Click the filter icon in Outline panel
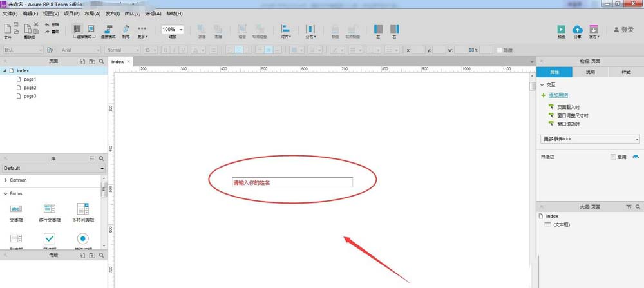 629,207
